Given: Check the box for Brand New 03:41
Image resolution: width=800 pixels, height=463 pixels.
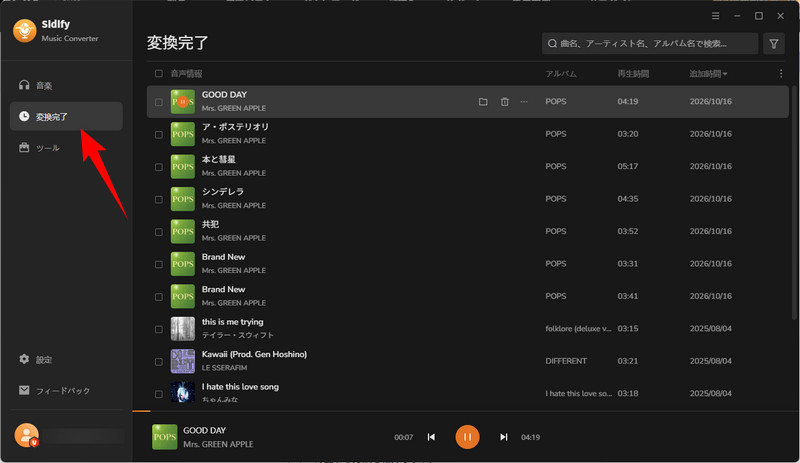Looking at the screenshot, I should [159, 297].
